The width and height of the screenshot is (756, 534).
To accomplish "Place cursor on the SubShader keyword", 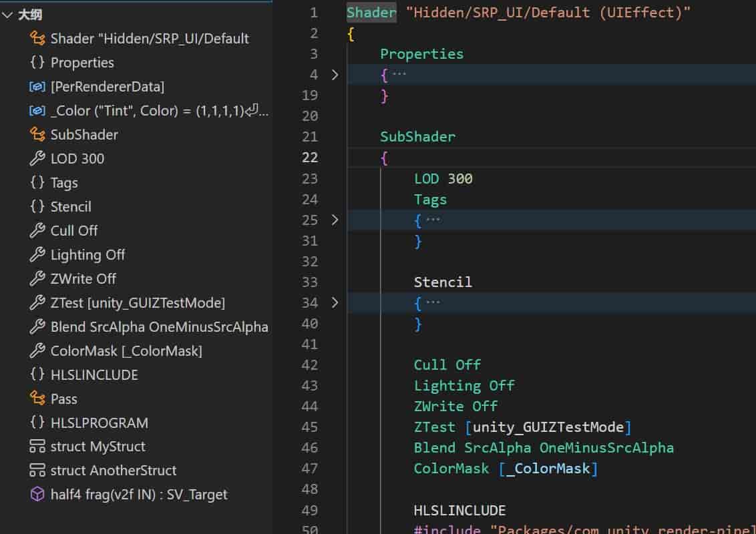I will 417,136.
